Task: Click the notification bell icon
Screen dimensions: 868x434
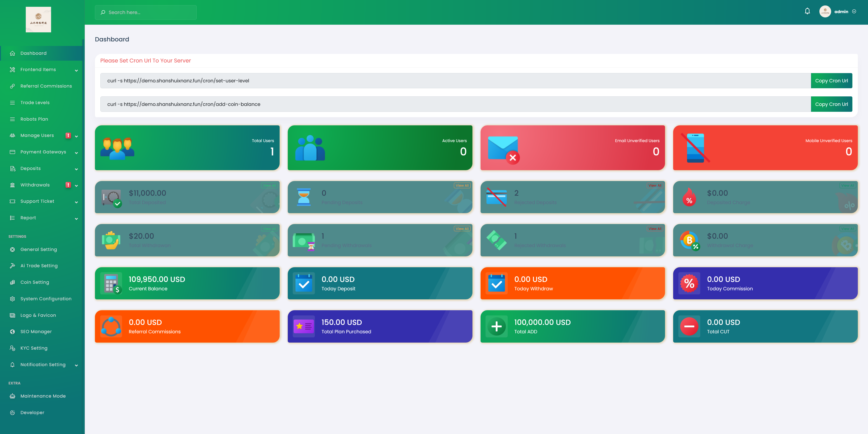Action: pyautogui.click(x=807, y=12)
